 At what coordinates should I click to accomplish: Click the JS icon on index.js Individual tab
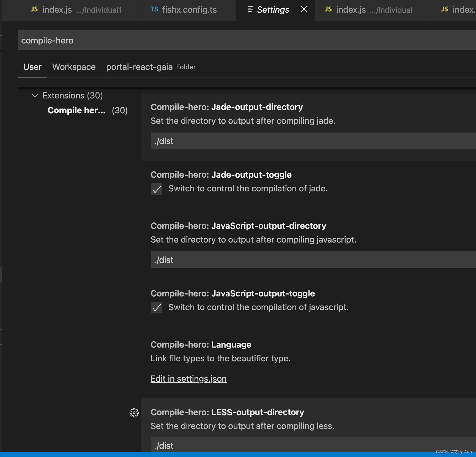328,9
